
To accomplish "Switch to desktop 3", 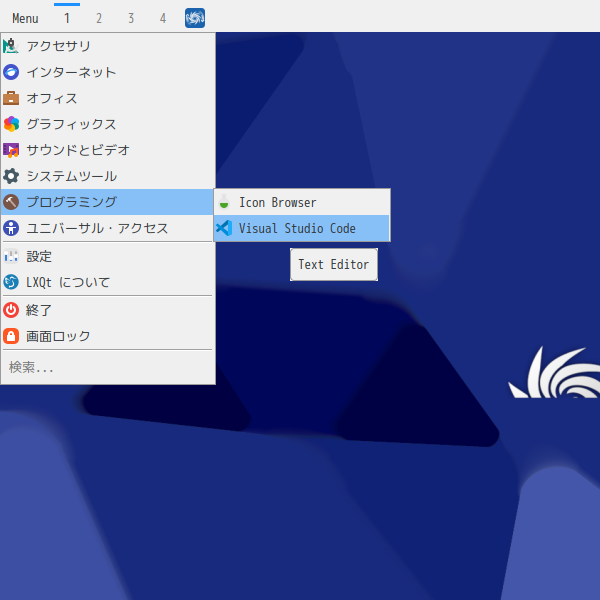I will 131,18.
